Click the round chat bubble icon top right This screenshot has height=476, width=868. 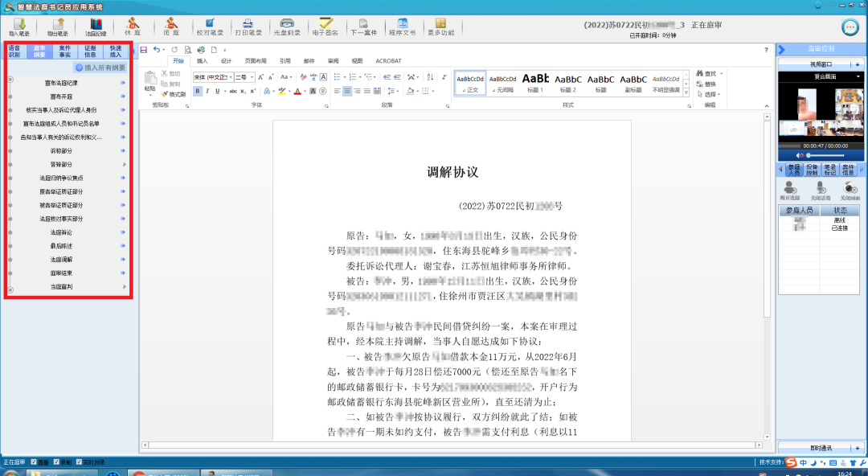pyautogui.click(x=850, y=27)
